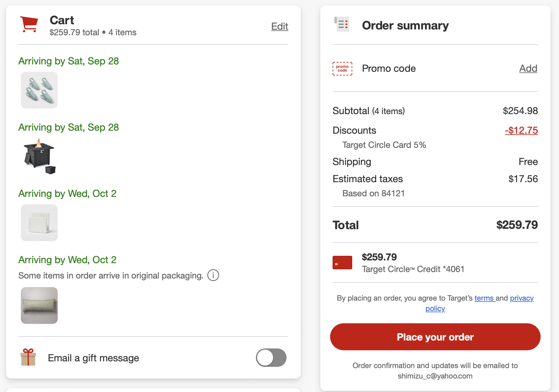Screen dimensions: 559x392
Task: Click the Email a gift message label
Action: coord(93,358)
